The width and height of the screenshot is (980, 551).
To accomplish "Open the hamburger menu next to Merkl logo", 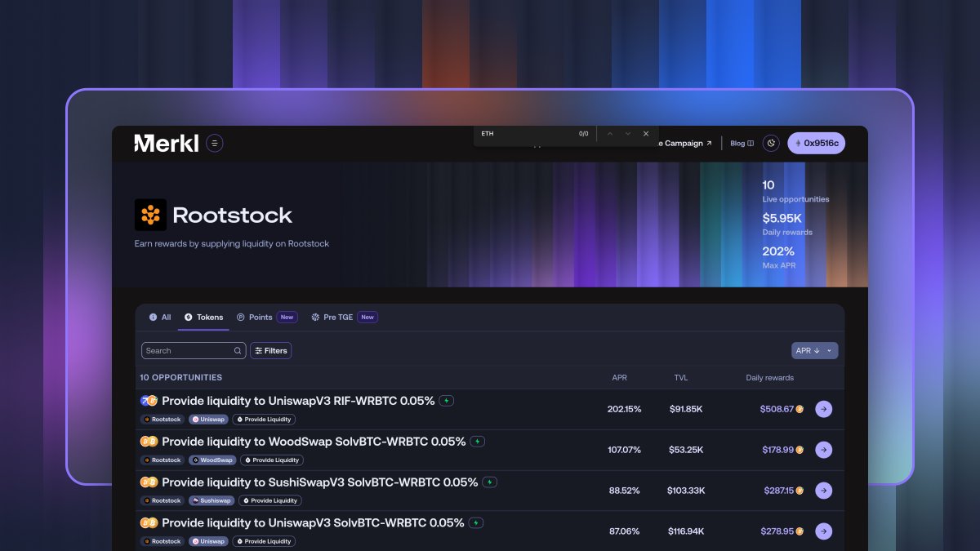I will (x=215, y=143).
